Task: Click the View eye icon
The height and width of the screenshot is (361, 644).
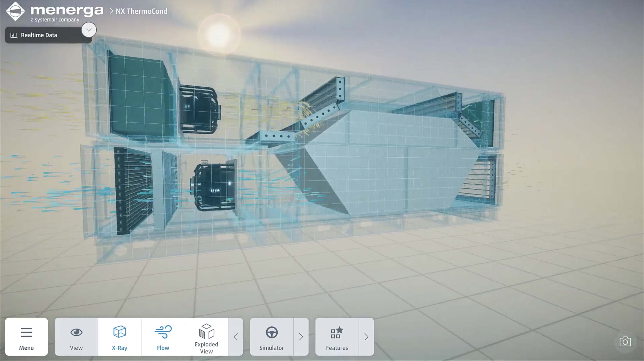Action: pos(76,332)
